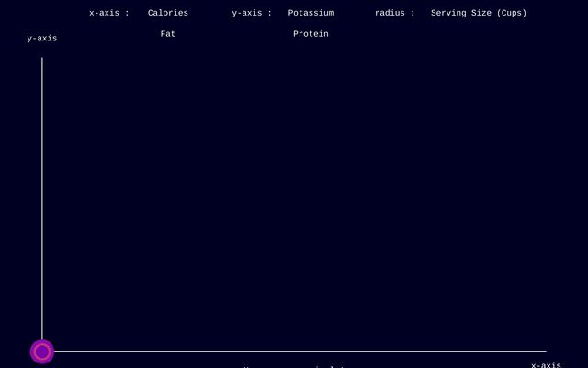Click the 'y-axis :' selector label
588x368 pixels.
[252, 13]
